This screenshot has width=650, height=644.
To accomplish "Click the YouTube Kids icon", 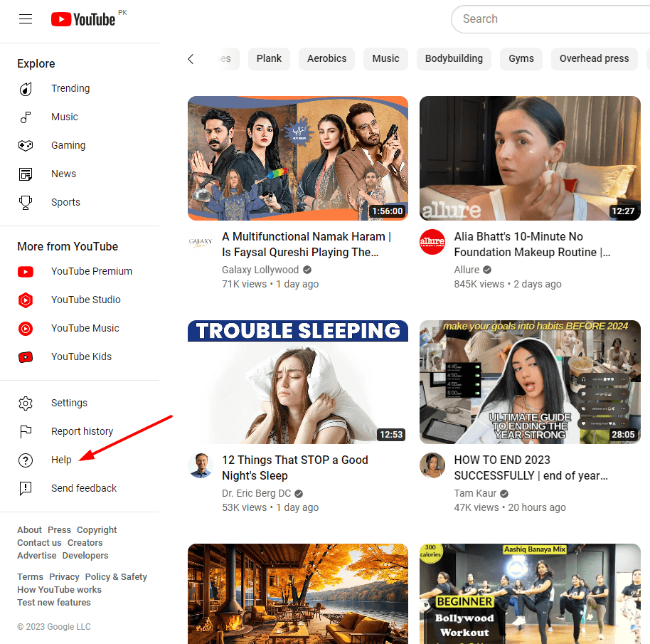I will point(26,357).
